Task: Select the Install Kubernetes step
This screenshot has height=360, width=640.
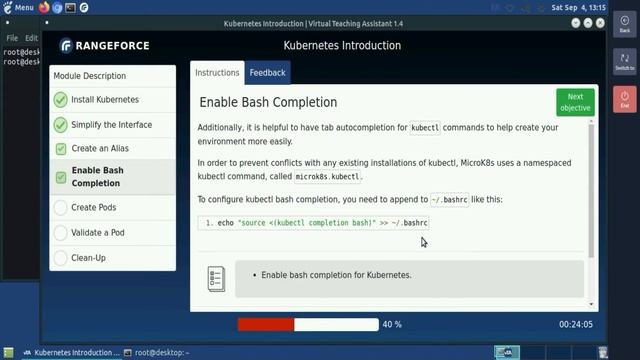Action: coord(113,100)
